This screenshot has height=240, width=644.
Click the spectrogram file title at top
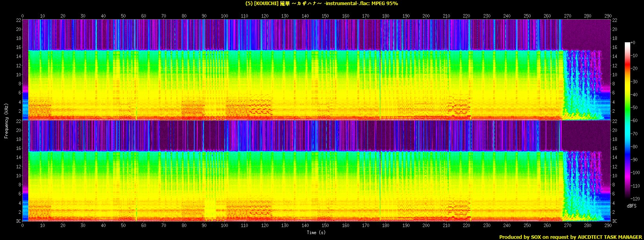(322, 4)
